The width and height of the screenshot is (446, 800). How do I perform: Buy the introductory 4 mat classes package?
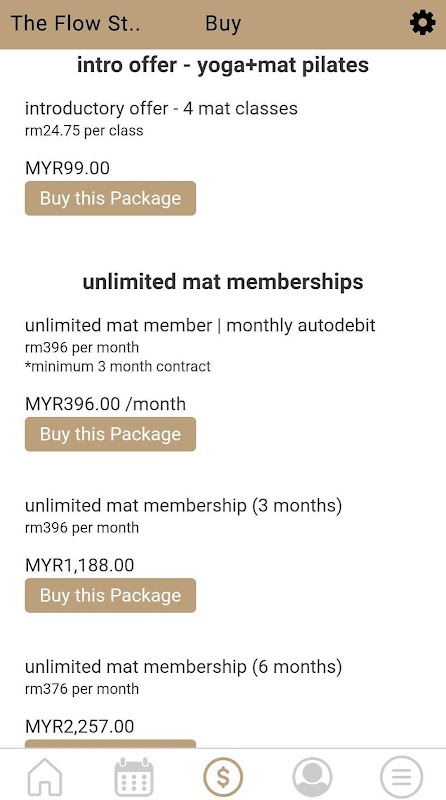110,198
